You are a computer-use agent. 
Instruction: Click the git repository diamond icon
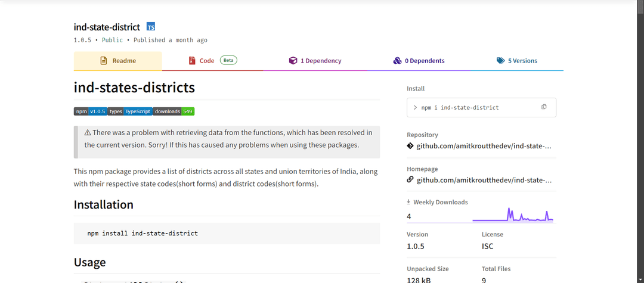(x=410, y=145)
